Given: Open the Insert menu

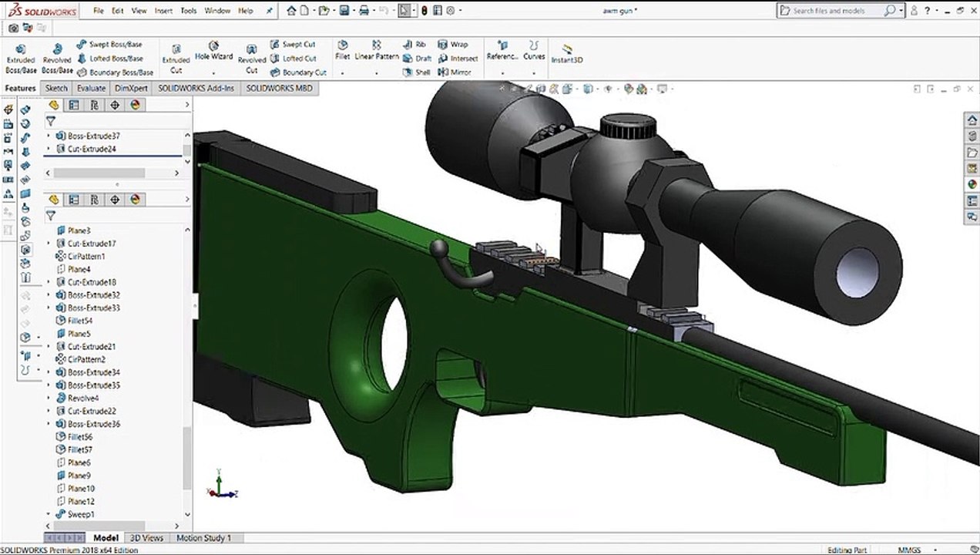Looking at the screenshot, I should click(163, 11).
